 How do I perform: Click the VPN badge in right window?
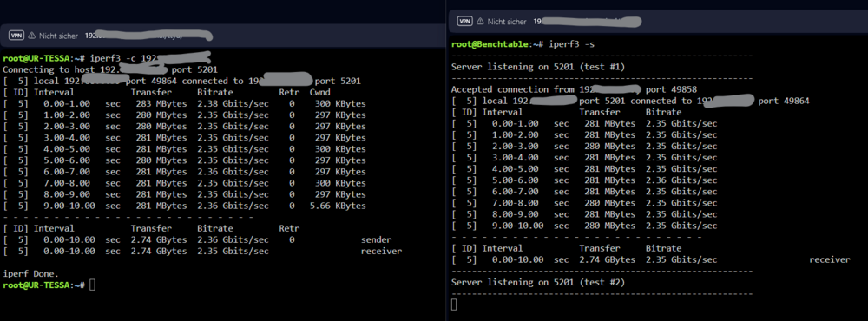click(464, 22)
